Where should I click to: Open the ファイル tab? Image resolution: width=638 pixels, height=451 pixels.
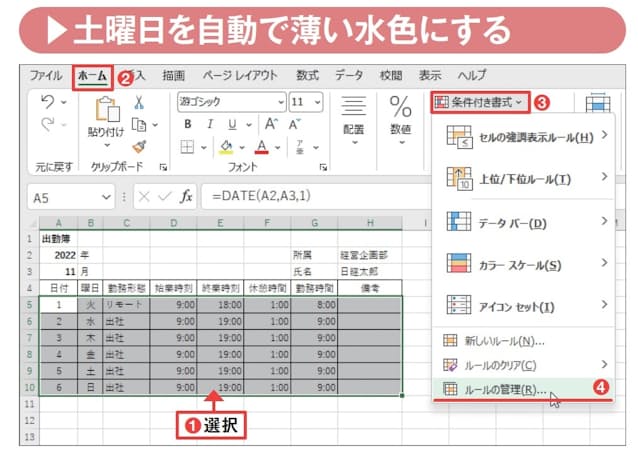(46, 76)
